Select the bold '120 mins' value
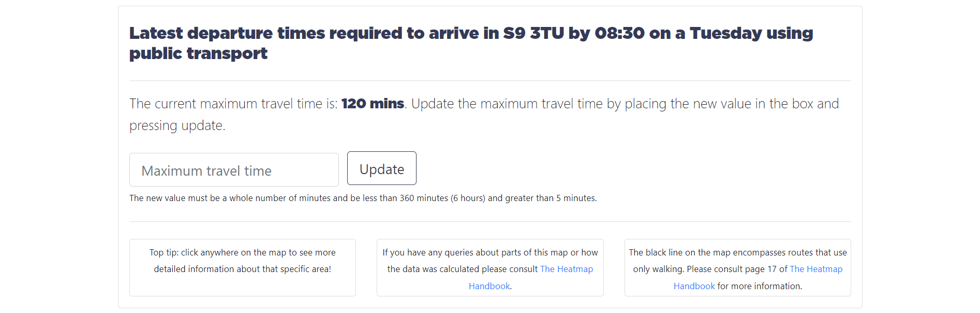This screenshot has height=313, width=980. point(373,104)
